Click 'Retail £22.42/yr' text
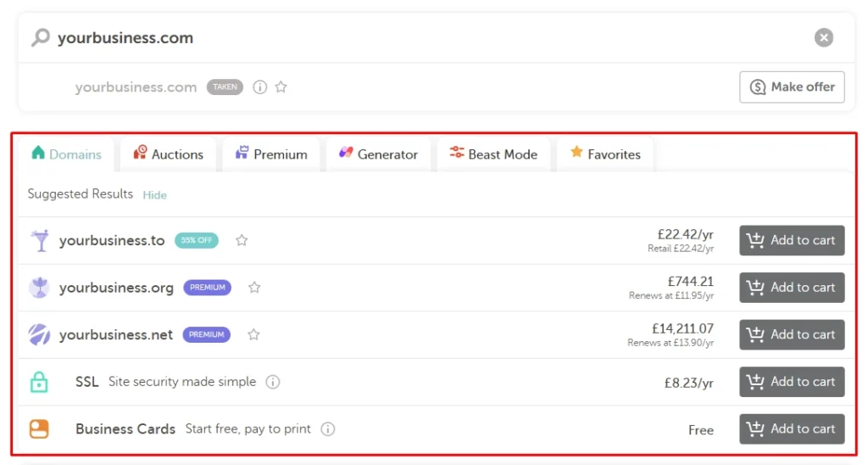This screenshot has height=465, width=868. point(681,249)
